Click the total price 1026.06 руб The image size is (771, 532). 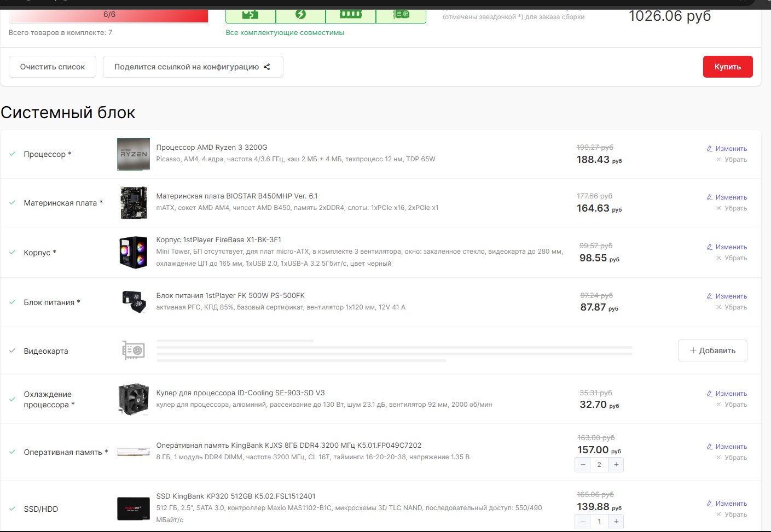(670, 16)
